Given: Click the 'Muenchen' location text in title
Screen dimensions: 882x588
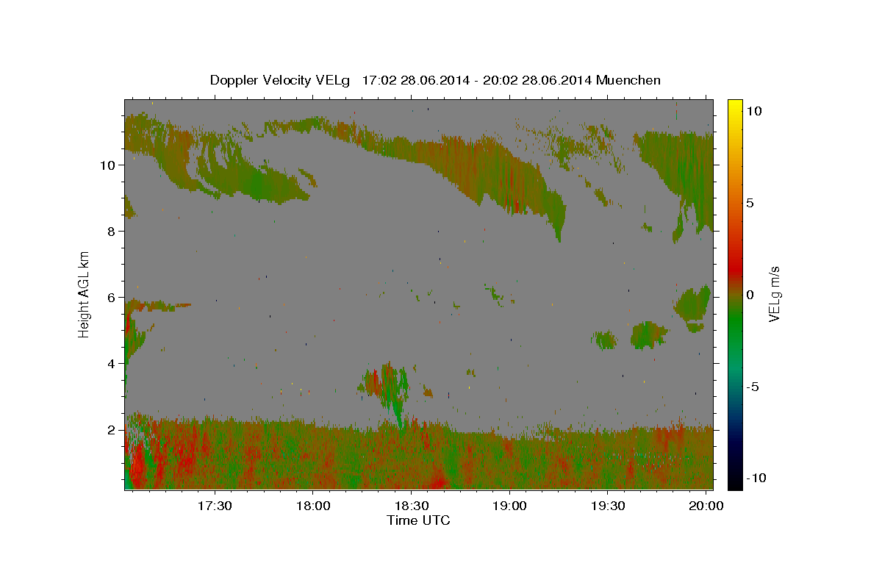Looking at the screenshot, I should tap(628, 79).
